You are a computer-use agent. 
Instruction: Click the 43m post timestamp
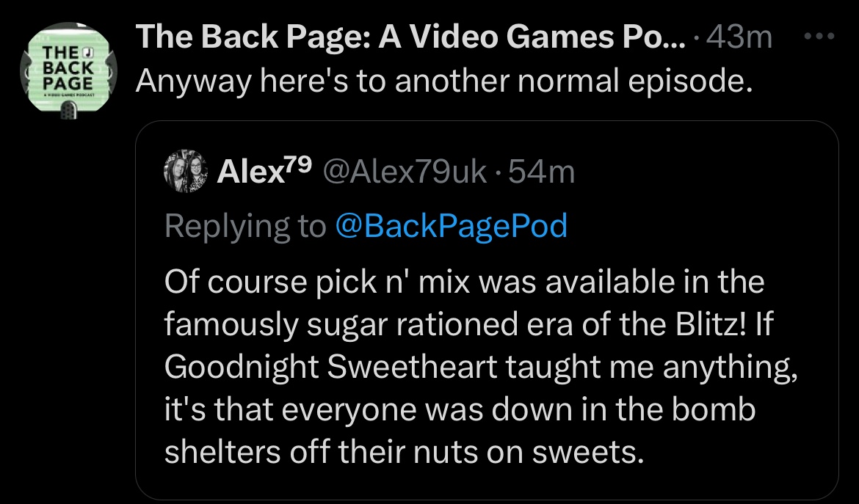(739, 37)
